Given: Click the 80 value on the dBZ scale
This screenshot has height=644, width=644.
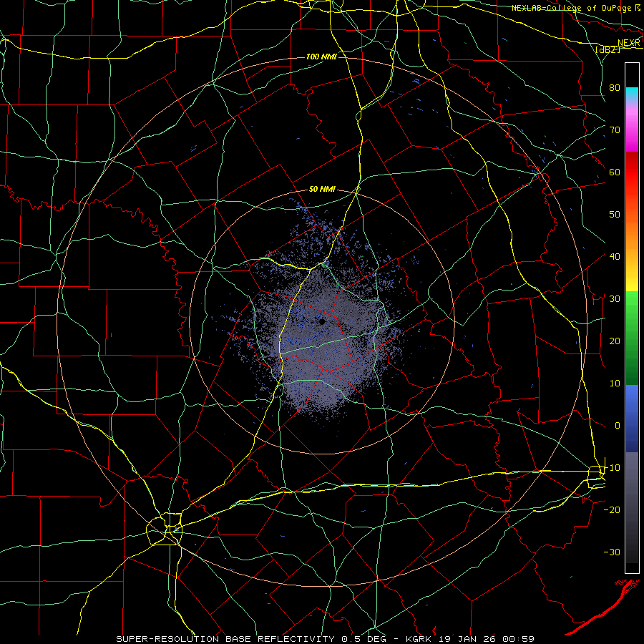Looking at the screenshot, I should tap(615, 87).
